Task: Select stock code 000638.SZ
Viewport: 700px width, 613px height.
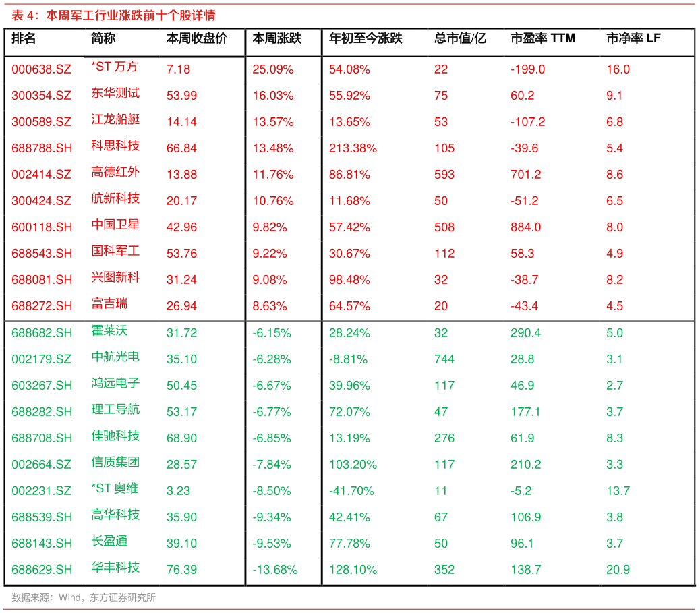Action: coord(41,69)
